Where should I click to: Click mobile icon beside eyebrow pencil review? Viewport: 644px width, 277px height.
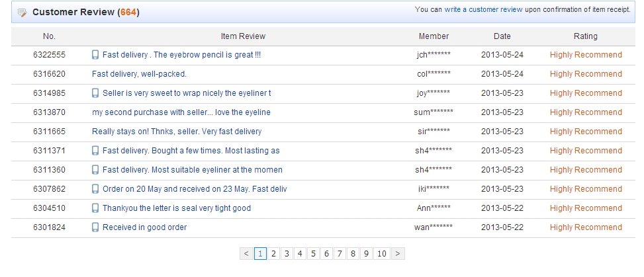point(95,55)
